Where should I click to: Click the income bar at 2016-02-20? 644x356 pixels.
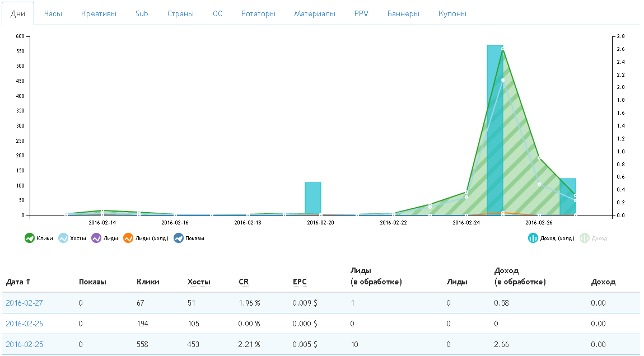click(312, 198)
